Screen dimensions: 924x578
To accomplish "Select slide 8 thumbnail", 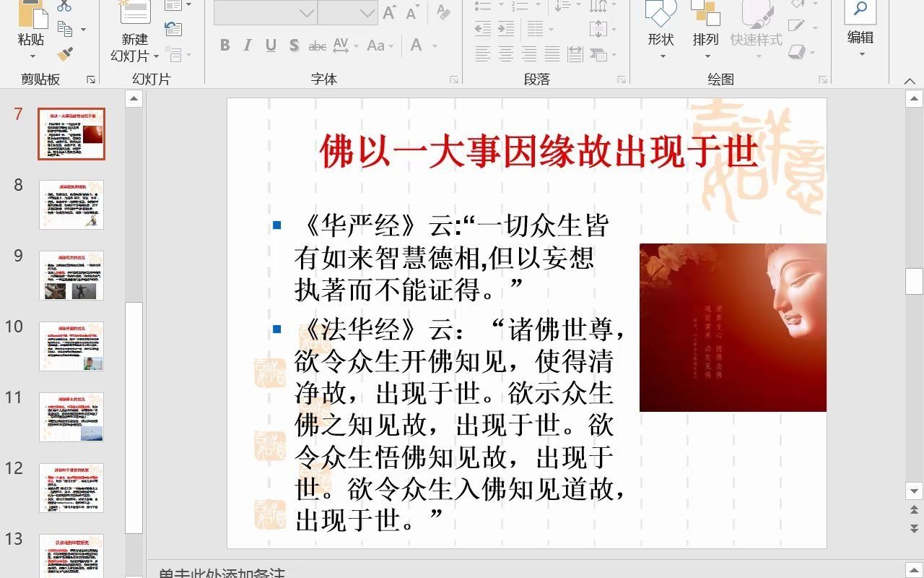I will point(71,204).
